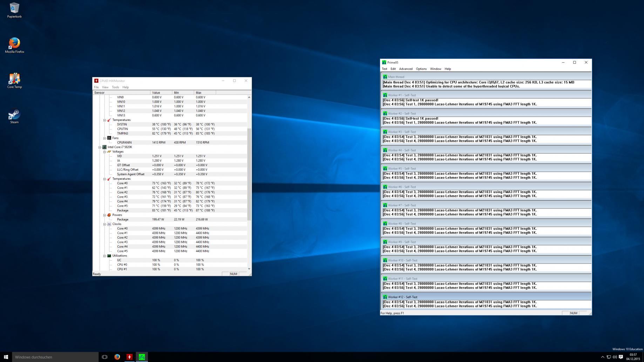
Task: Collapse the mainboard Temperatures node above Fans
Action: click(104, 120)
